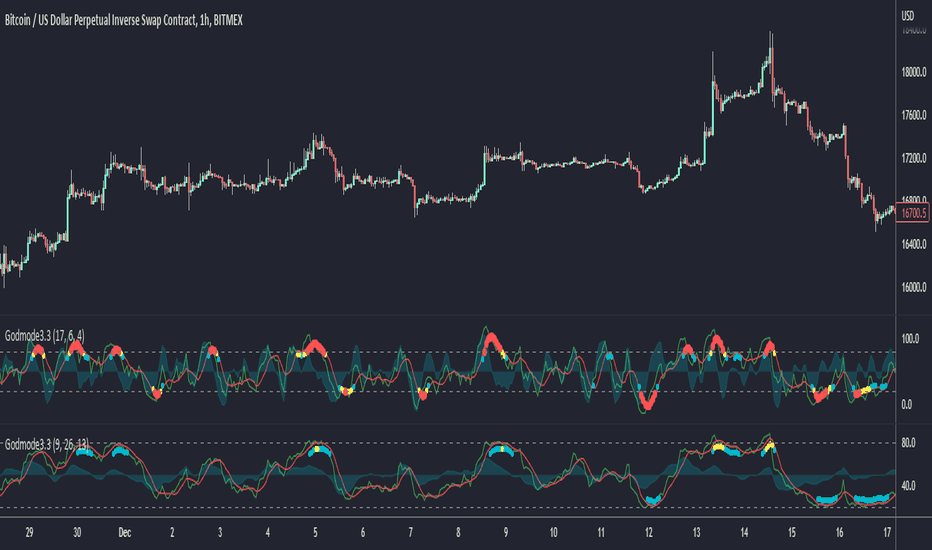Click the 80.0 oscillator axis label
This screenshot has width=932, height=550.
click(x=908, y=443)
